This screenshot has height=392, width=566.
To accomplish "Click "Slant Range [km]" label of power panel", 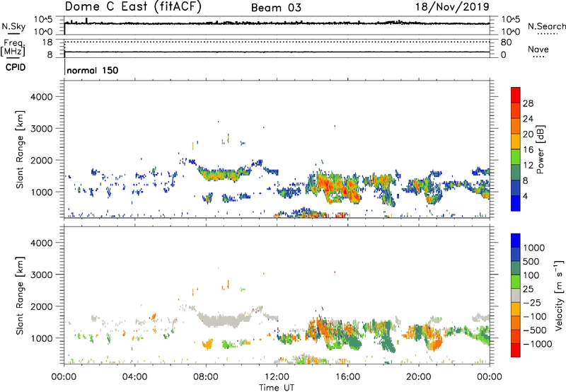I will [x=20, y=149].
